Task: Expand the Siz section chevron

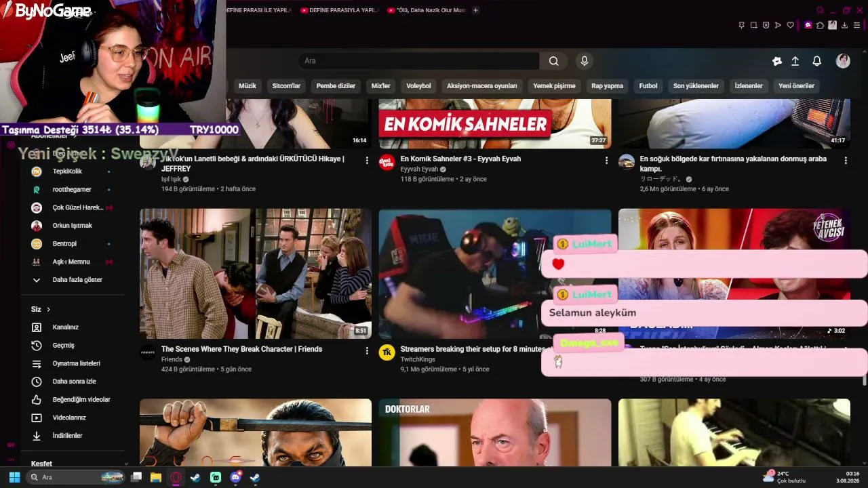Action: 48,310
